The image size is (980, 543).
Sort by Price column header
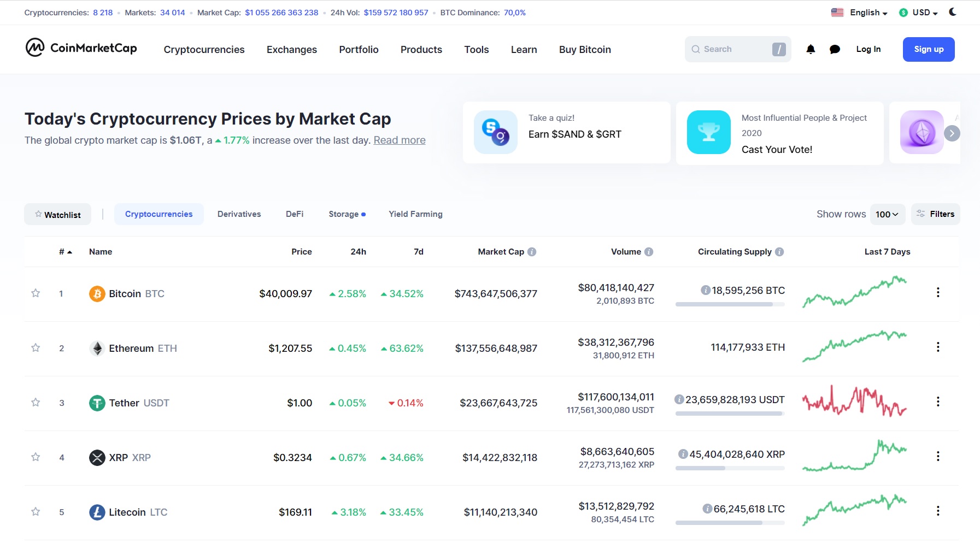[x=302, y=252]
